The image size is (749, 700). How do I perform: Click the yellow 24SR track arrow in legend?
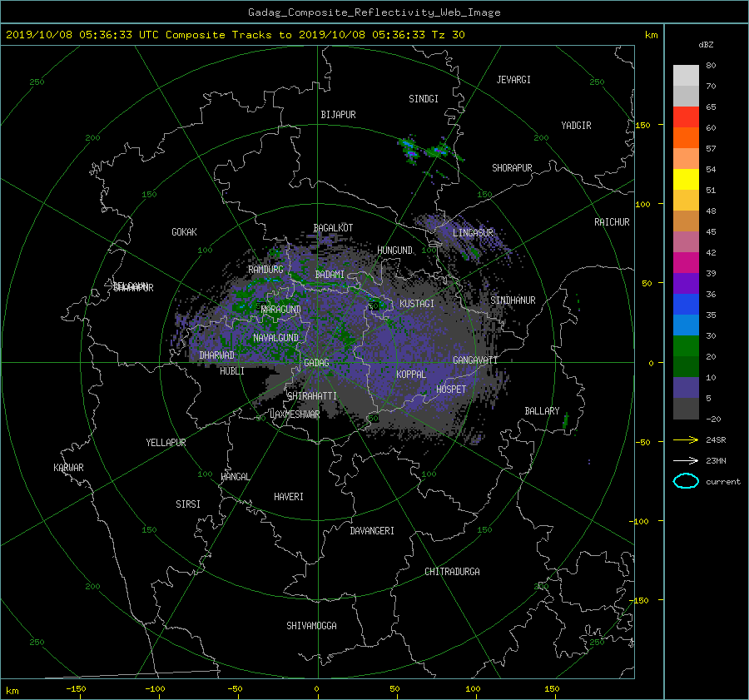tap(686, 439)
